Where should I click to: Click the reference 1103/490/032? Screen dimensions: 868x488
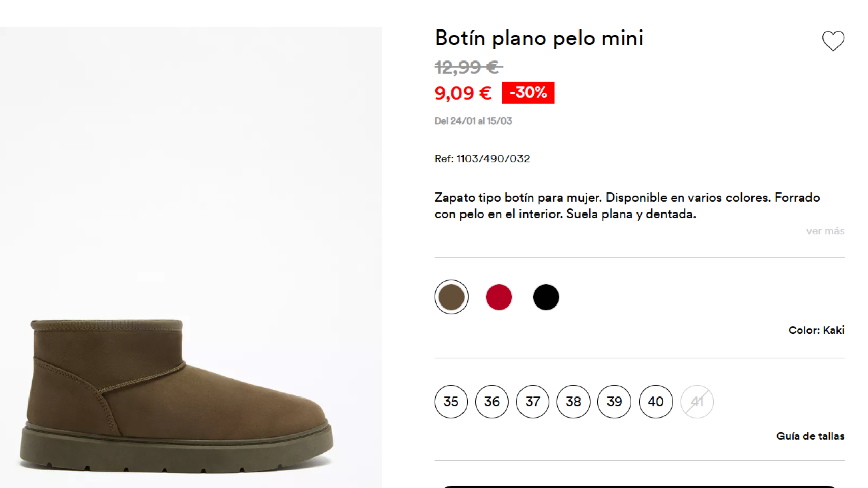pyautogui.click(x=482, y=158)
